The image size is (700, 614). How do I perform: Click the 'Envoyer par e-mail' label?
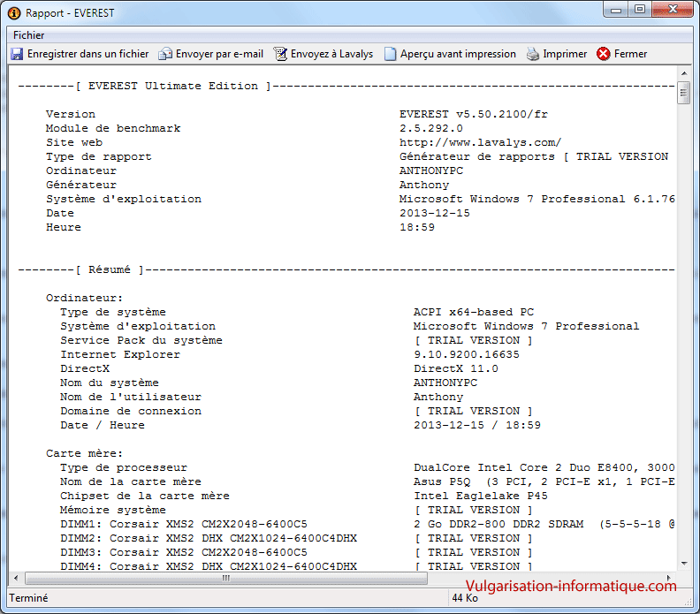[219, 54]
